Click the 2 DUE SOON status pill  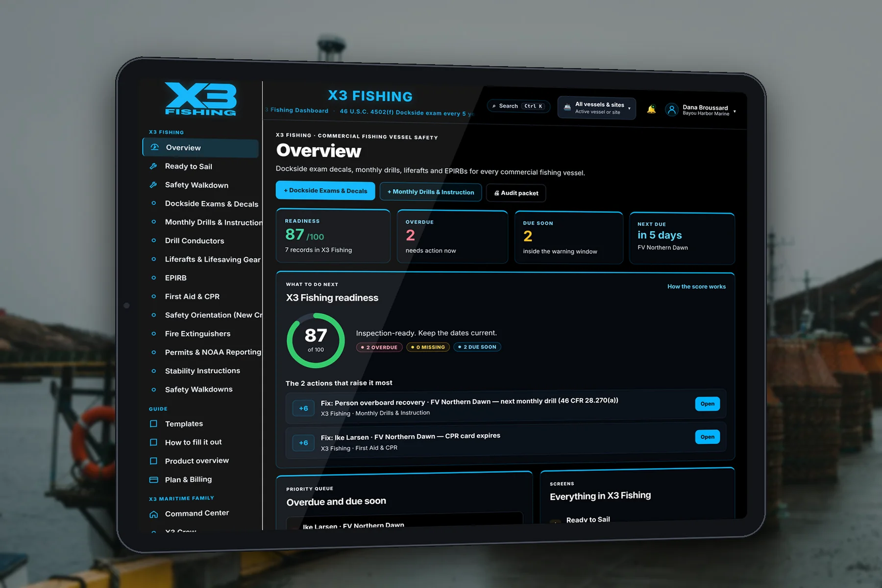pyautogui.click(x=477, y=347)
